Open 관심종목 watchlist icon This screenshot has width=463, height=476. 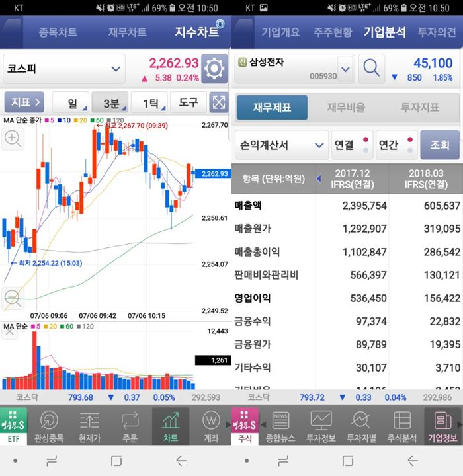[48, 426]
